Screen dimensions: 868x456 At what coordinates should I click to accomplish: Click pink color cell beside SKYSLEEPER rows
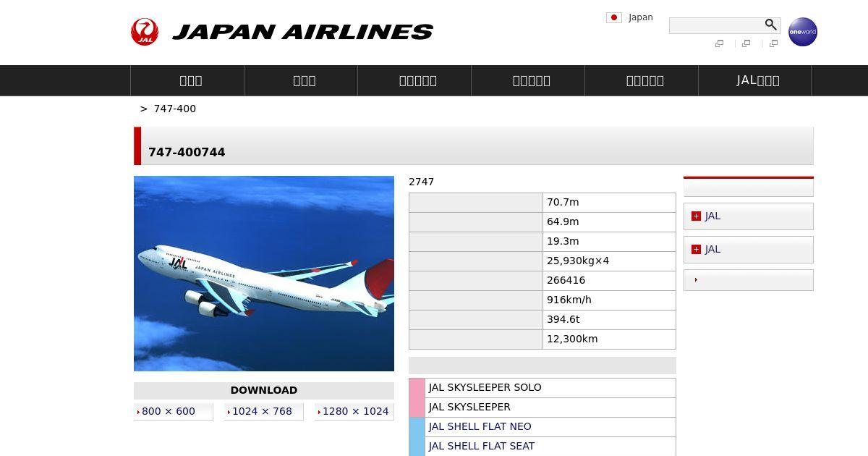click(417, 397)
